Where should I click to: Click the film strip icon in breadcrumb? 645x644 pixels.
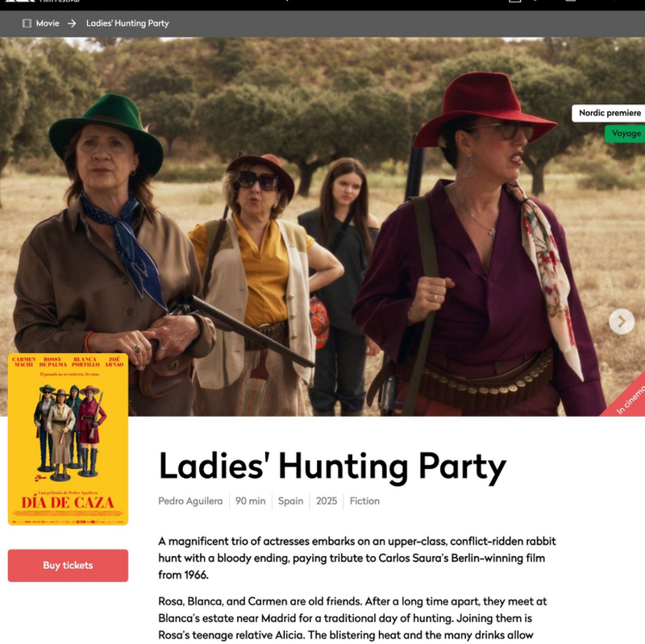point(27,23)
